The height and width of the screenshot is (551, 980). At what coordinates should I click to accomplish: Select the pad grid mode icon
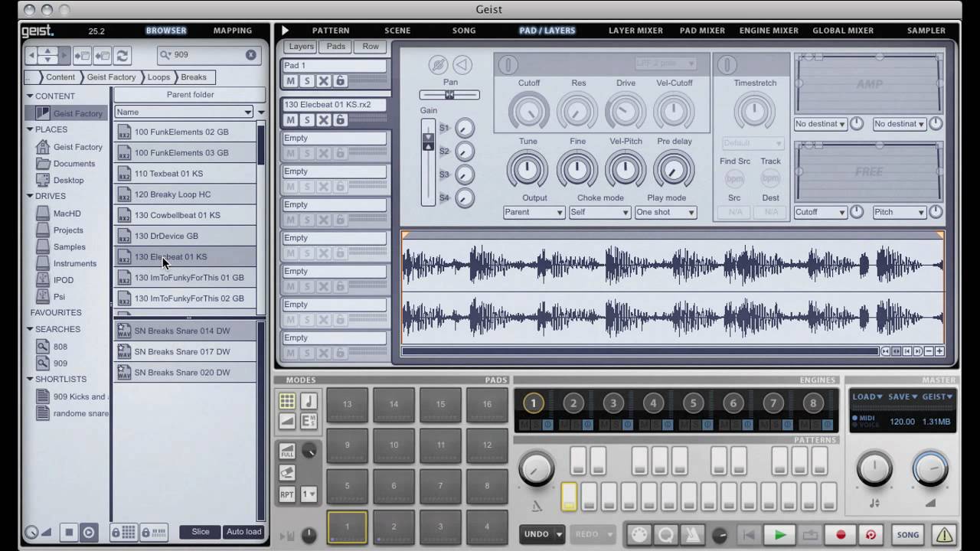[287, 401]
